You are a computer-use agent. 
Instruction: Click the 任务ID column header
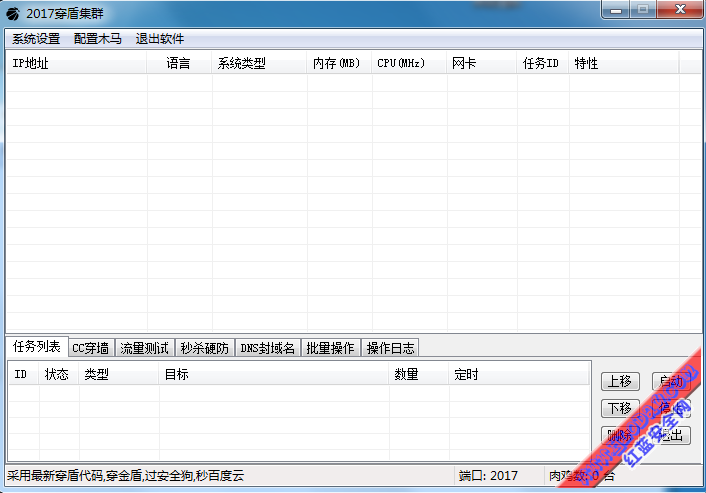pos(543,63)
